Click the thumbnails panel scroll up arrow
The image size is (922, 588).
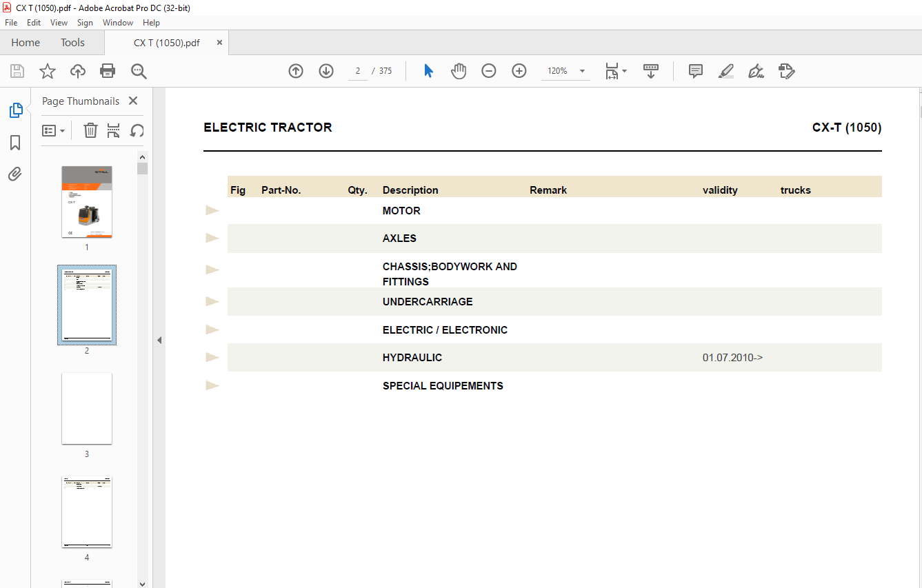pos(142,156)
